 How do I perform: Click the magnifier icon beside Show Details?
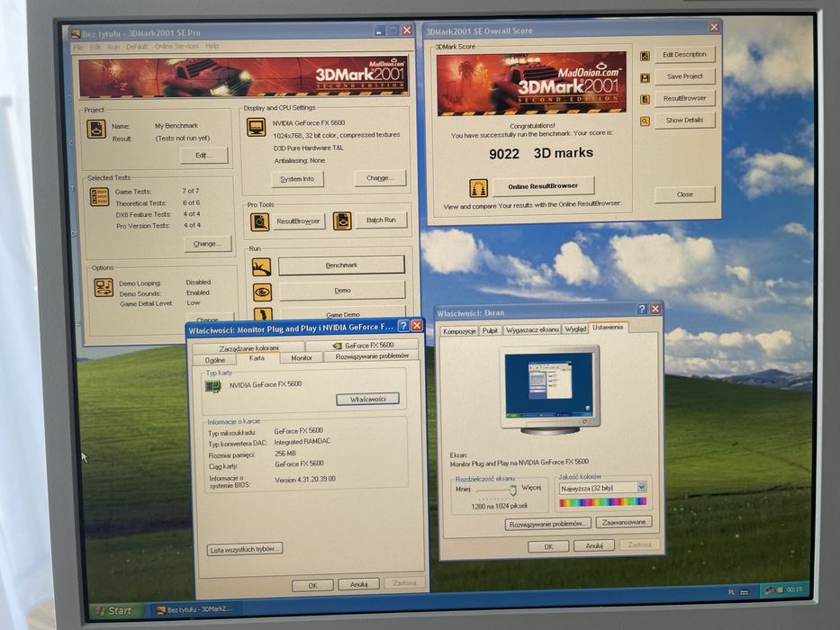(x=645, y=121)
